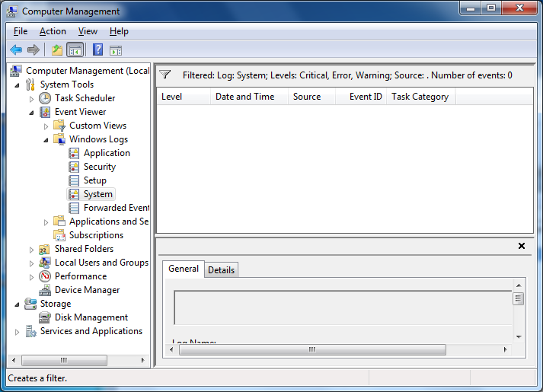Screen dimensions: 543x392
Task: Toggle Show/Hide Console Tree toolbar icon
Action: click(75, 50)
